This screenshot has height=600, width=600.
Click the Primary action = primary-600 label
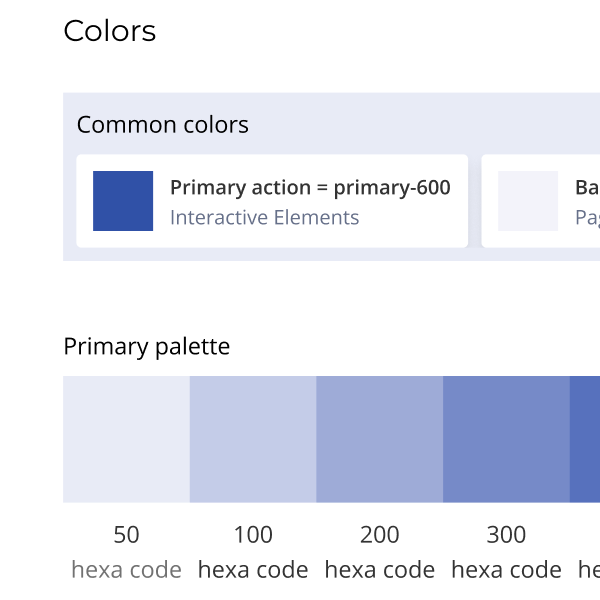tap(310, 188)
